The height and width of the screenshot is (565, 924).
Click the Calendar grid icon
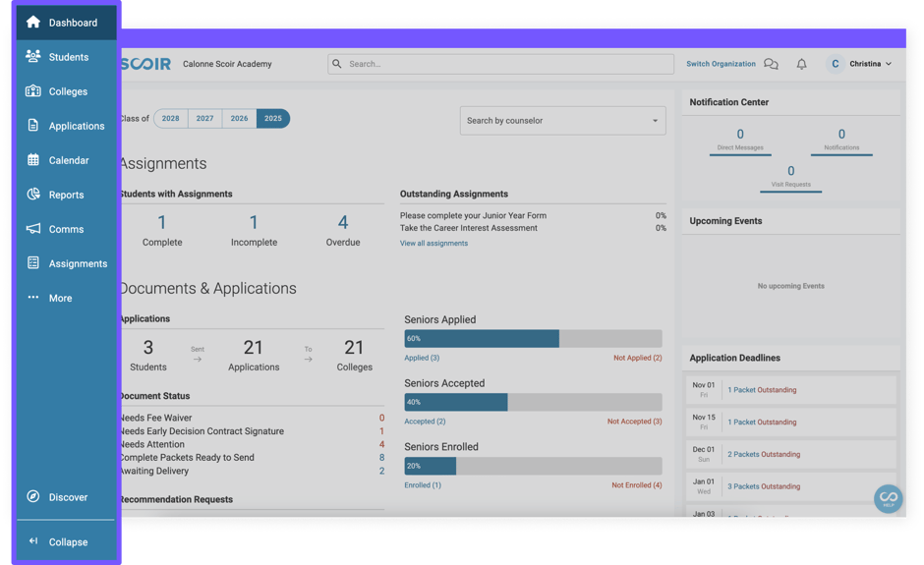(x=33, y=159)
